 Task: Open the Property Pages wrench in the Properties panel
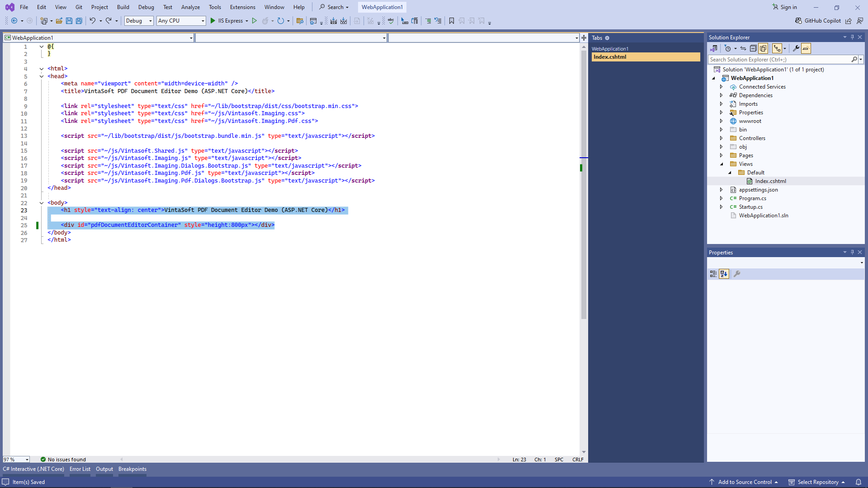pyautogui.click(x=737, y=274)
